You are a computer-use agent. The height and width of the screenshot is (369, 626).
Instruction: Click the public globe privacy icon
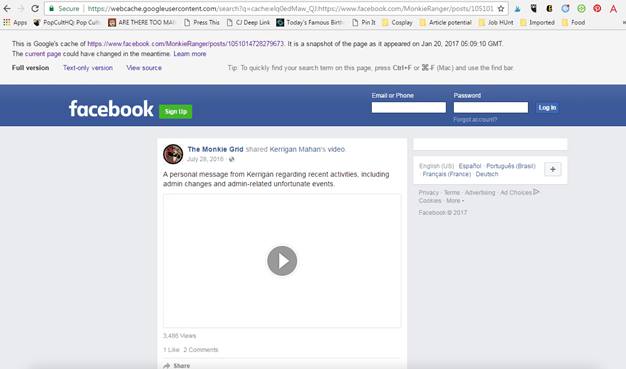pos(232,159)
